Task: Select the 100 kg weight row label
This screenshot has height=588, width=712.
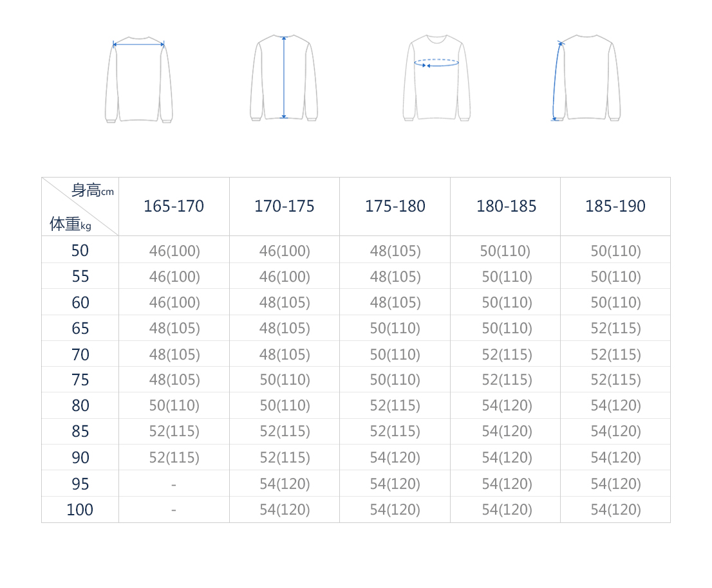Action: pos(80,510)
